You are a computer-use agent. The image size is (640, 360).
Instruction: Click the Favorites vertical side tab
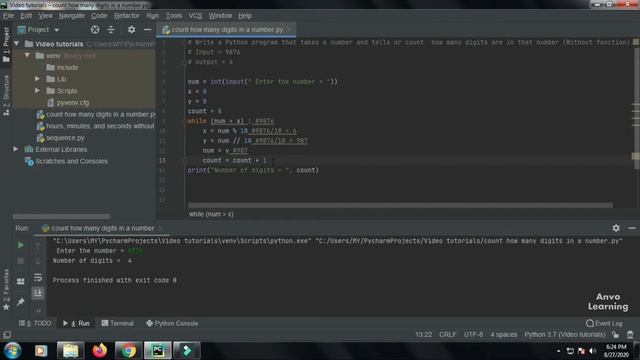6,289
